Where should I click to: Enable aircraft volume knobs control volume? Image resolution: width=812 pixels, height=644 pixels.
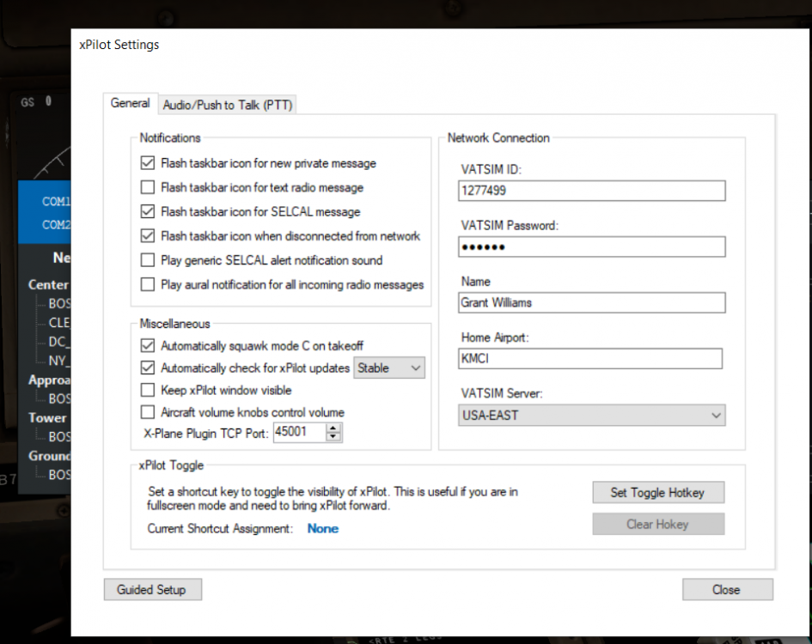(147, 412)
